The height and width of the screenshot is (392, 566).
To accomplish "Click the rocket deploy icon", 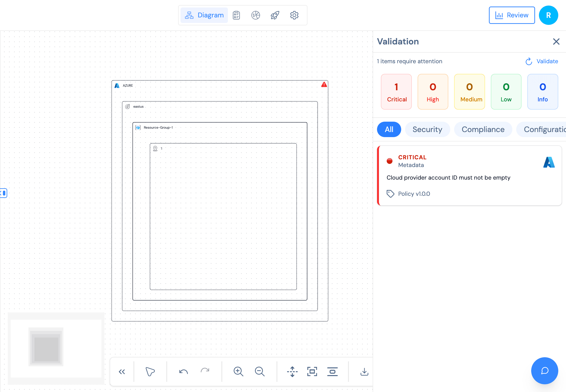I will 275,15.
